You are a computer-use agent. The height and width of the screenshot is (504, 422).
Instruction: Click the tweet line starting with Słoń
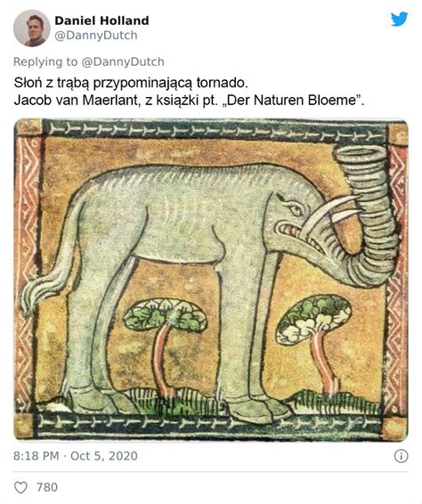[131, 83]
